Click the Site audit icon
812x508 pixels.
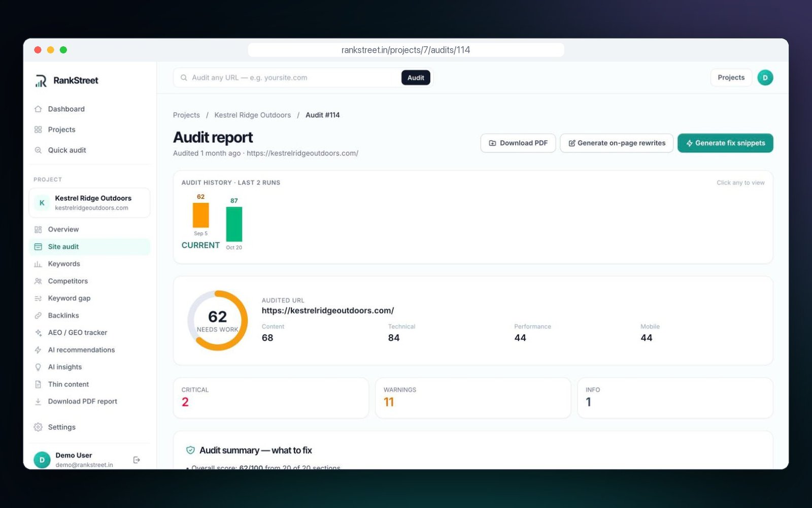[x=38, y=247]
